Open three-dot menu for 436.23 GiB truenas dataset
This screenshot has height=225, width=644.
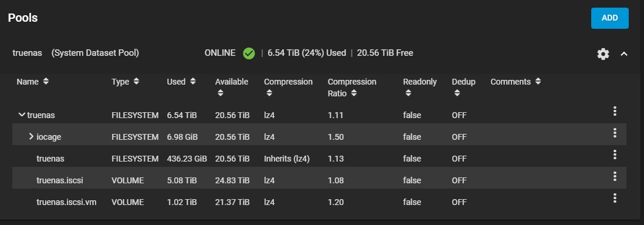615,155
